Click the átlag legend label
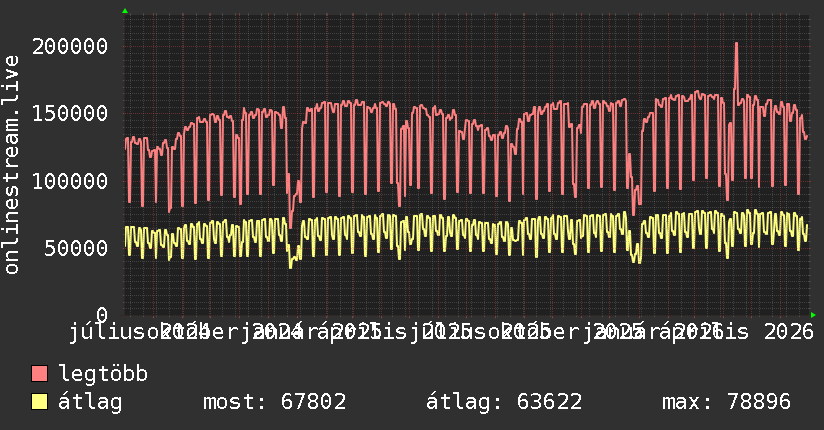Viewport: 824px width, 430px height. coord(90,402)
